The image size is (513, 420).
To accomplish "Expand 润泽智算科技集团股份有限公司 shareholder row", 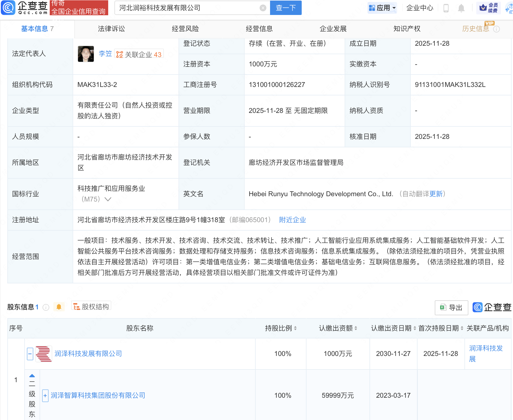I will click(45, 395).
